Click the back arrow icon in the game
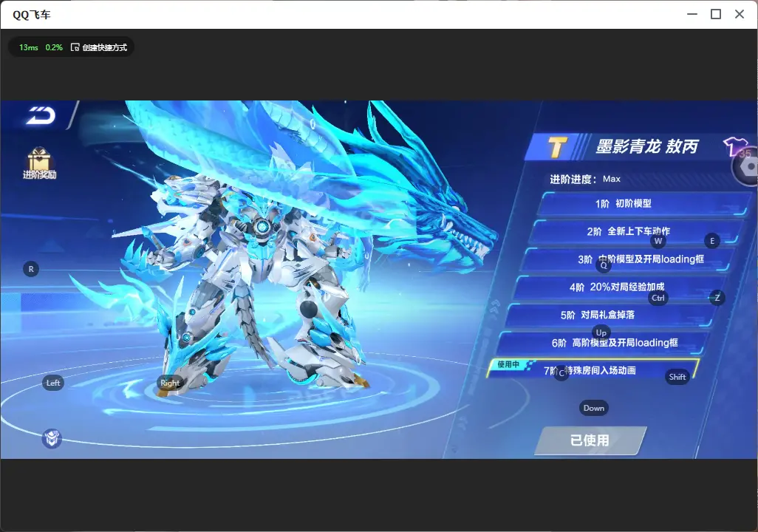 (x=41, y=115)
